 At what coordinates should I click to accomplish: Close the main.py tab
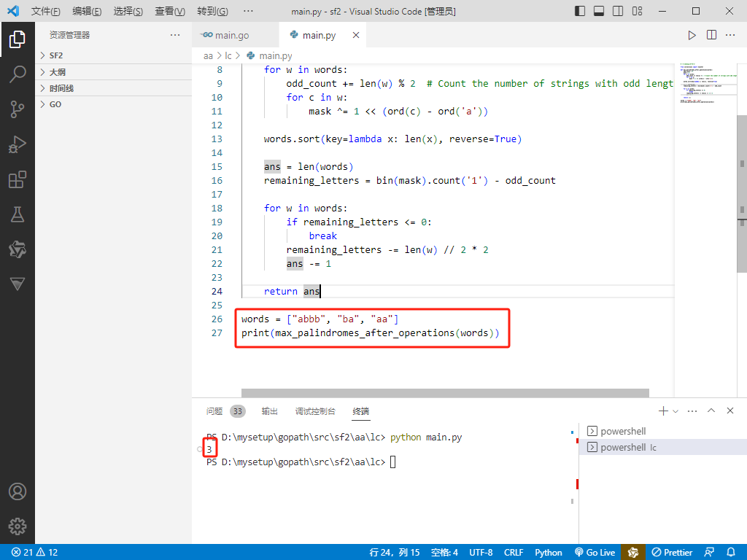(x=356, y=35)
